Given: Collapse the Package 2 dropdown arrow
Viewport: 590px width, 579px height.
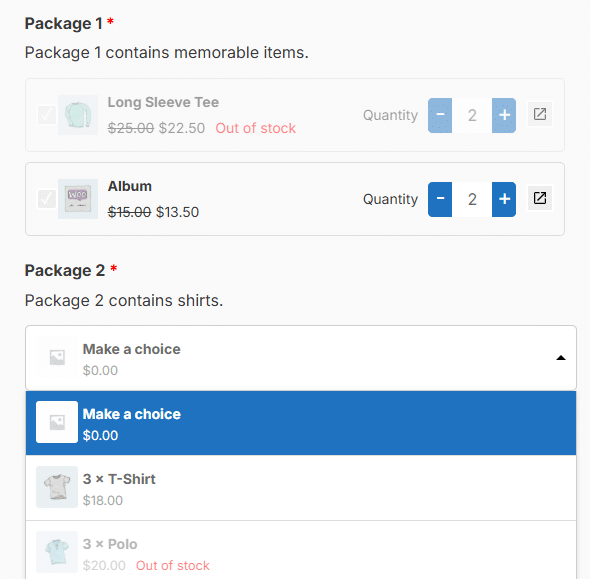Looking at the screenshot, I should click(x=561, y=358).
